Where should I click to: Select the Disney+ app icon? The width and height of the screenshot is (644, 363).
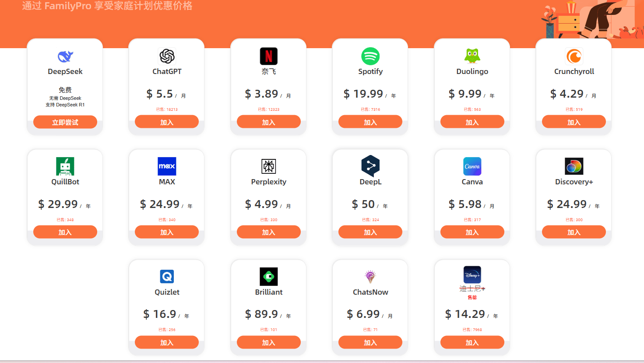[x=472, y=274]
